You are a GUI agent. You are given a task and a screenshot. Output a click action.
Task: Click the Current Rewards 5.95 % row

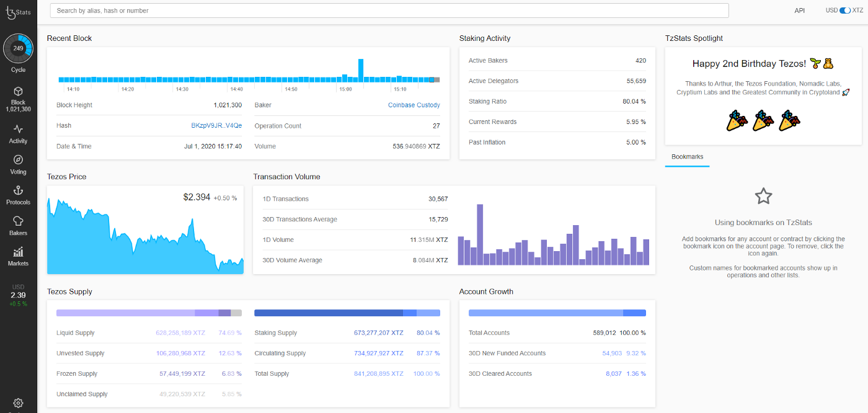click(557, 122)
